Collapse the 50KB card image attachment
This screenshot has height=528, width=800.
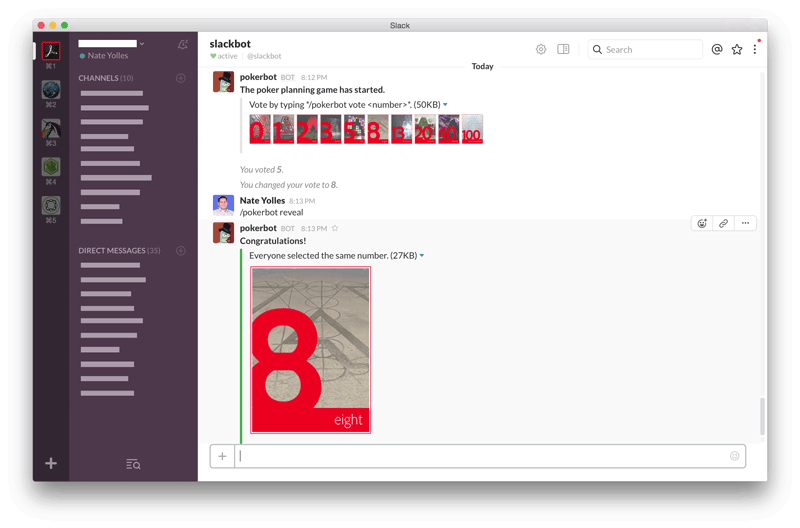tap(445, 105)
